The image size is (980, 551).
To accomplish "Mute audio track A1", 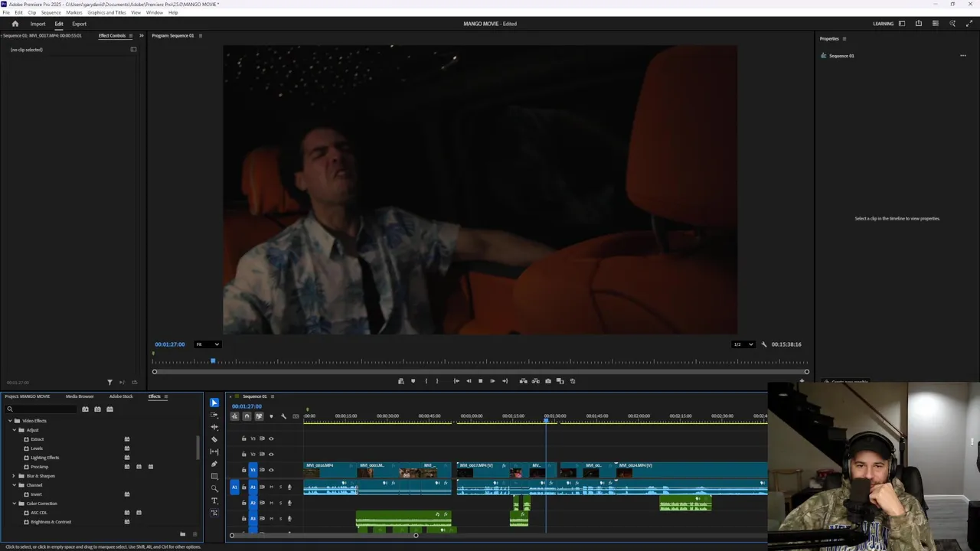I will point(271,487).
